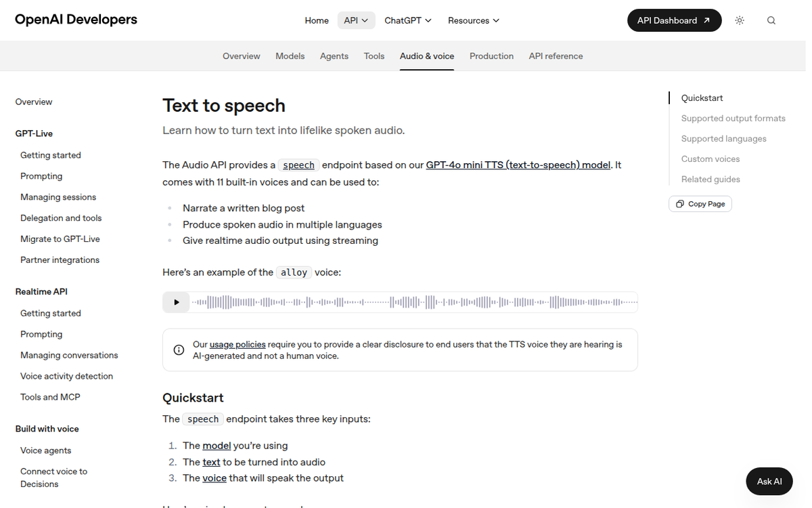Open the speech endpoint code link
Screen dimensions: 812x508
tap(298, 165)
